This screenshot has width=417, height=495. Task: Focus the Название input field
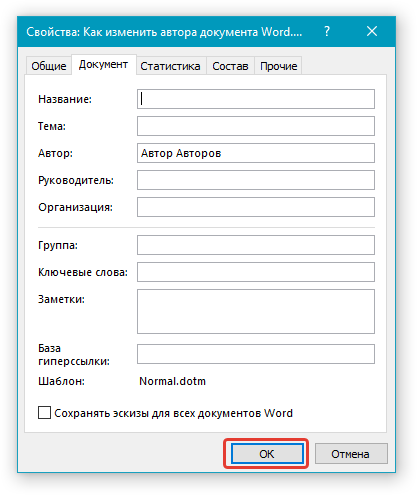pyautogui.click(x=256, y=99)
